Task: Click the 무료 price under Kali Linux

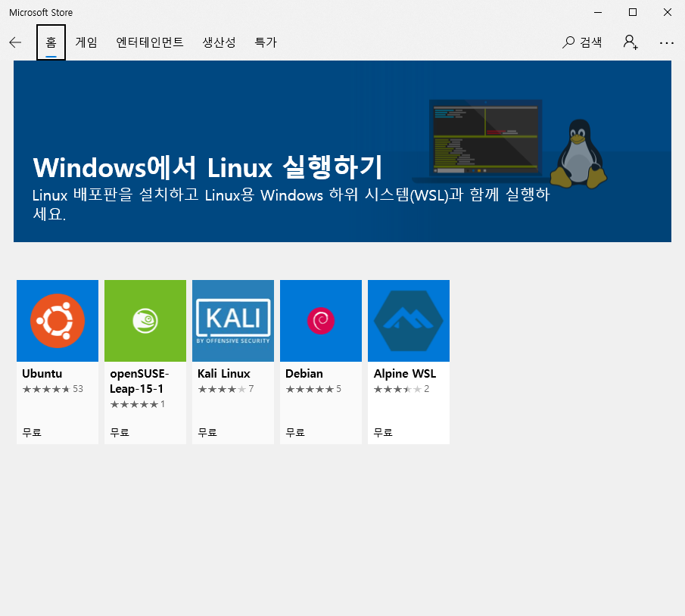Action: coord(207,433)
